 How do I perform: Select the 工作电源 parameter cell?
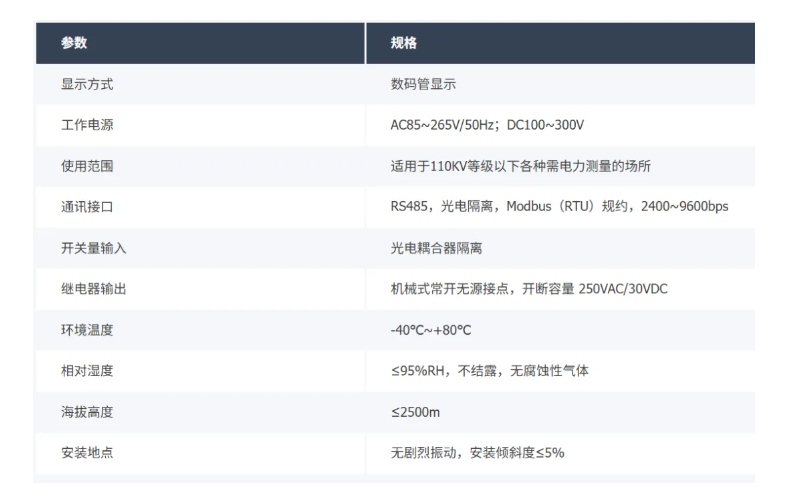[x=86, y=126]
